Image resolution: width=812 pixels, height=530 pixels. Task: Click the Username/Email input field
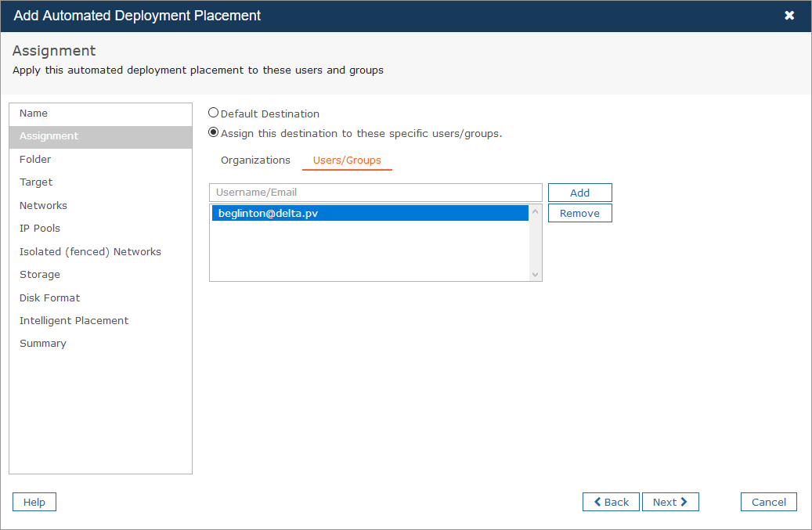pos(375,193)
